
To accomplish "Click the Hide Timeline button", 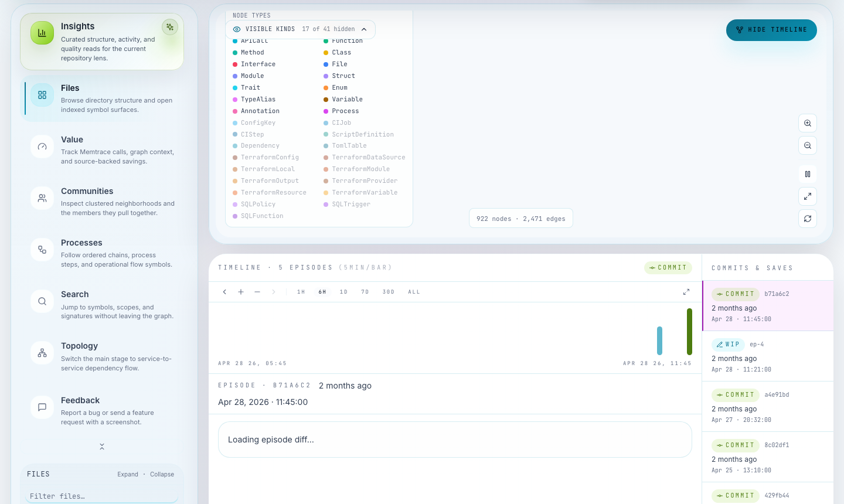I will [771, 30].
